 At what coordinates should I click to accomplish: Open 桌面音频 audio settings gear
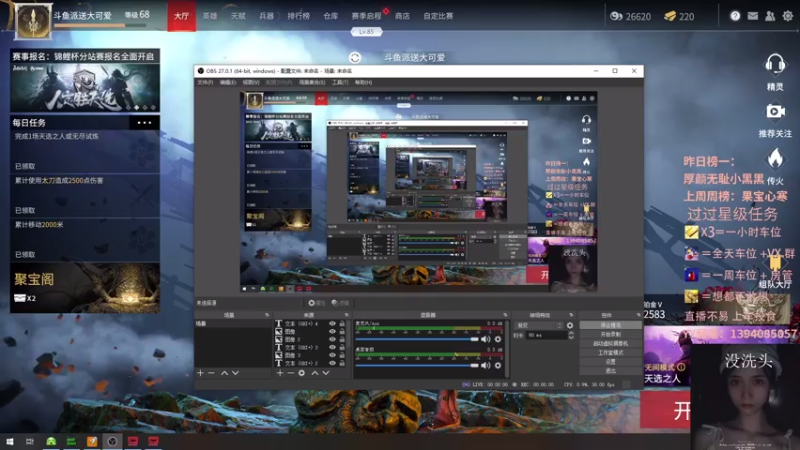[498, 365]
